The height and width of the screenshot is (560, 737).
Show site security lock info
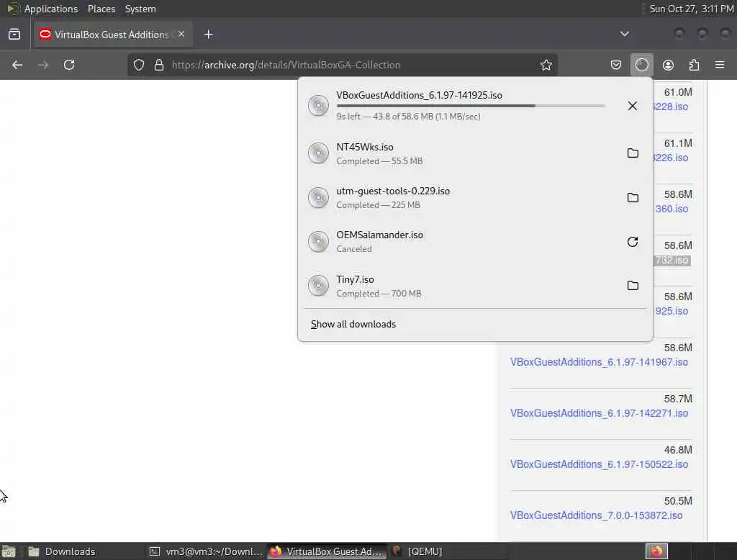click(159, 65)
